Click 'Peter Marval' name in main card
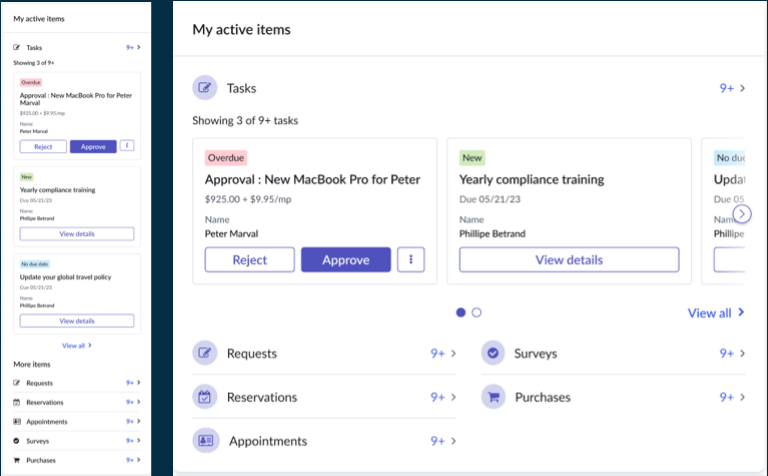 click(x=231, y=234)
